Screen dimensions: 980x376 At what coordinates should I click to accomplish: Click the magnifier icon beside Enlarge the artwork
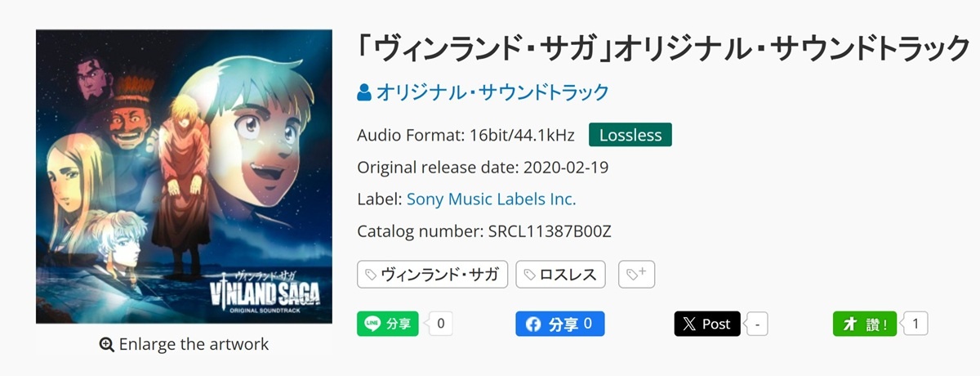tap(106, 345)
